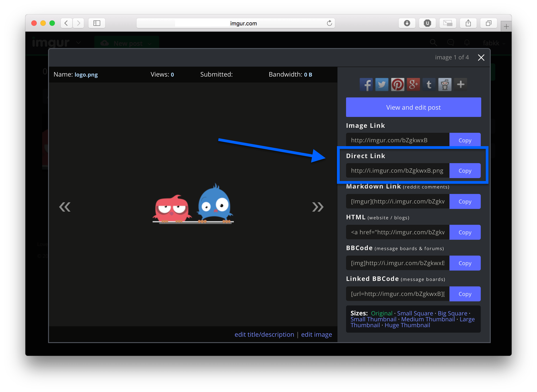Click the two birds image preview

pyautogui.click(x=193, y=204)
